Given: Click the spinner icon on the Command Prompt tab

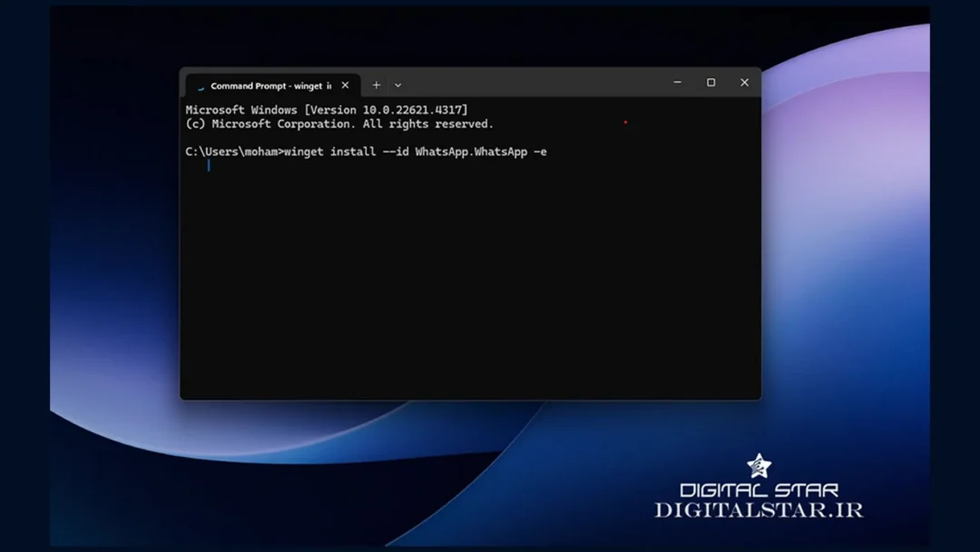Looking at the screenshot, I should pos(201,86).
